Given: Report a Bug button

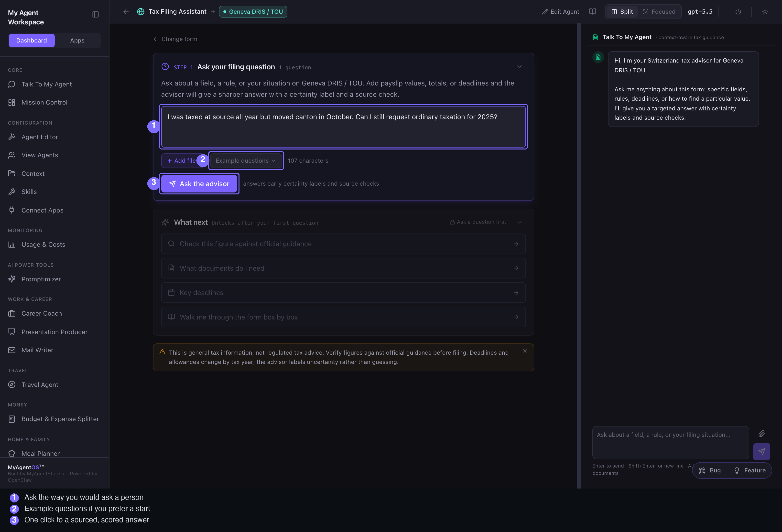Looking at the screenshot, I should tap(710, 470).
